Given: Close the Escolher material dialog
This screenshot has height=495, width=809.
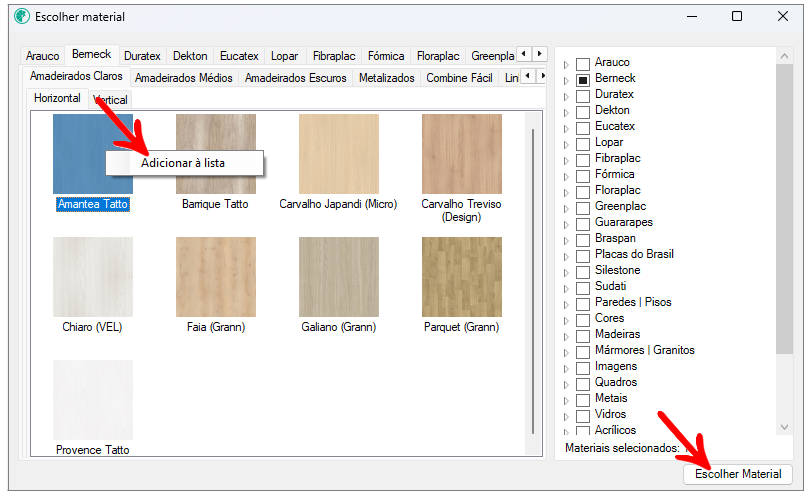Looking at the screenshot, I should coord(783,17).
